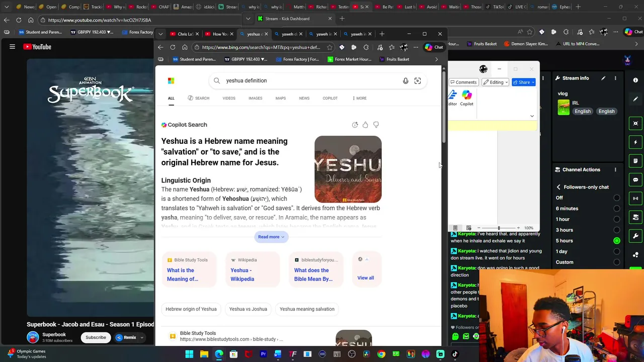The height and width of the screenshot is (362, 644).
Task: Switch to COPILOT search tab
Action: 330,98
